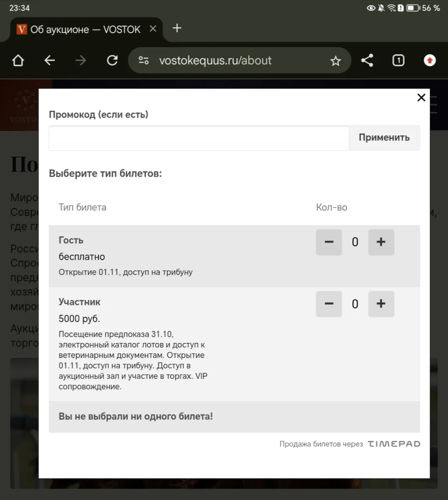Click the muted notifications bell icon

coord(381,8)
